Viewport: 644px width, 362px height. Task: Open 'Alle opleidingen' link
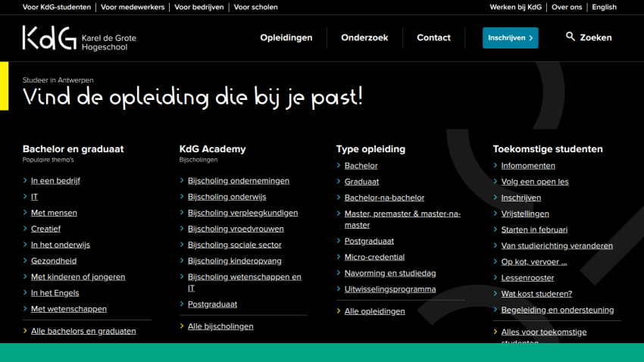pyautogui.click(x=374, y=311)
